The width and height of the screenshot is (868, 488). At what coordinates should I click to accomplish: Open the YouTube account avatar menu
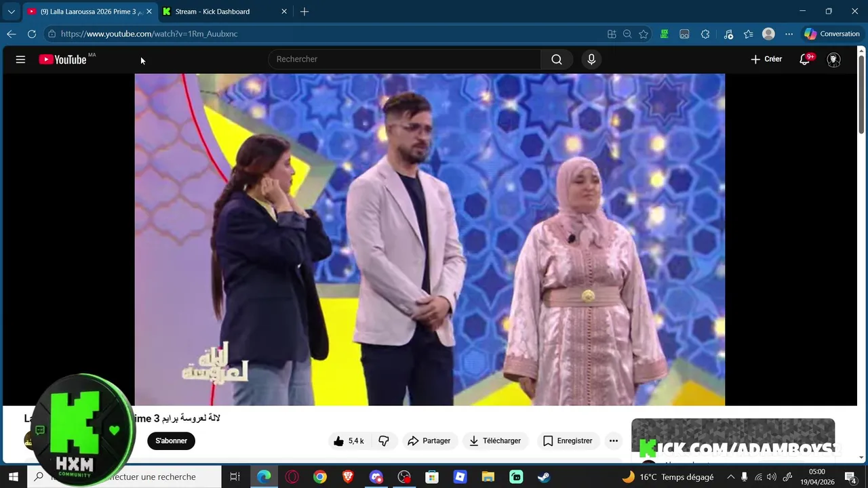point(834,60)
